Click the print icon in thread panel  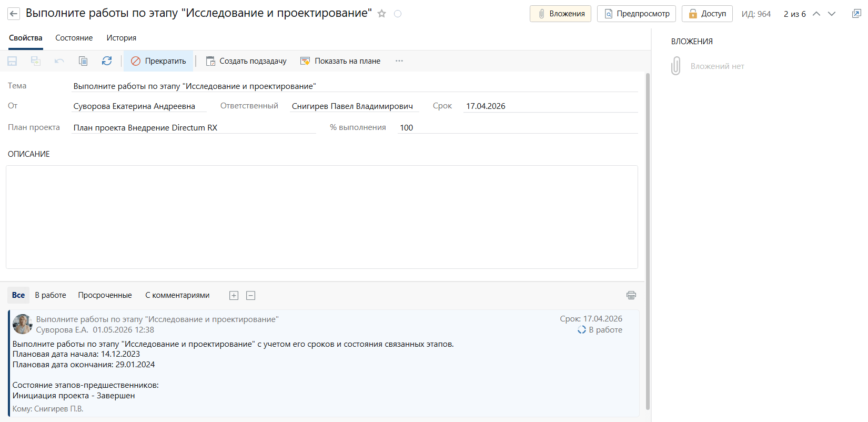click(x=631, y=295)
